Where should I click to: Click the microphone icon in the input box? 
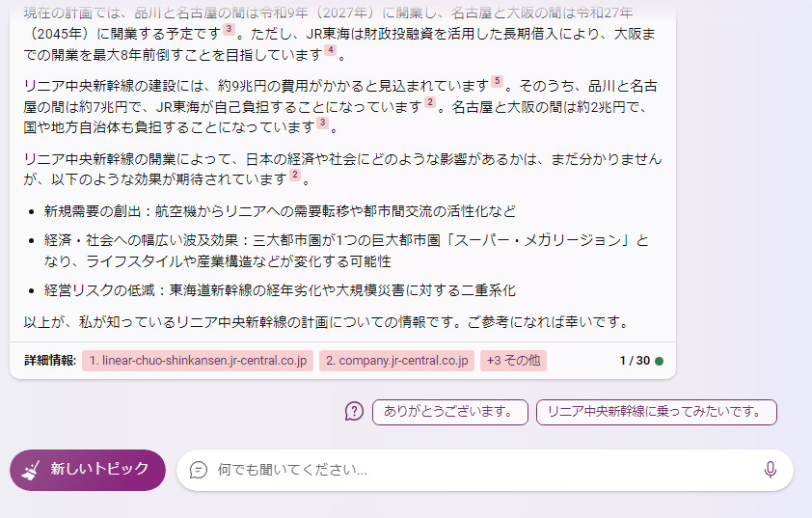771,470
